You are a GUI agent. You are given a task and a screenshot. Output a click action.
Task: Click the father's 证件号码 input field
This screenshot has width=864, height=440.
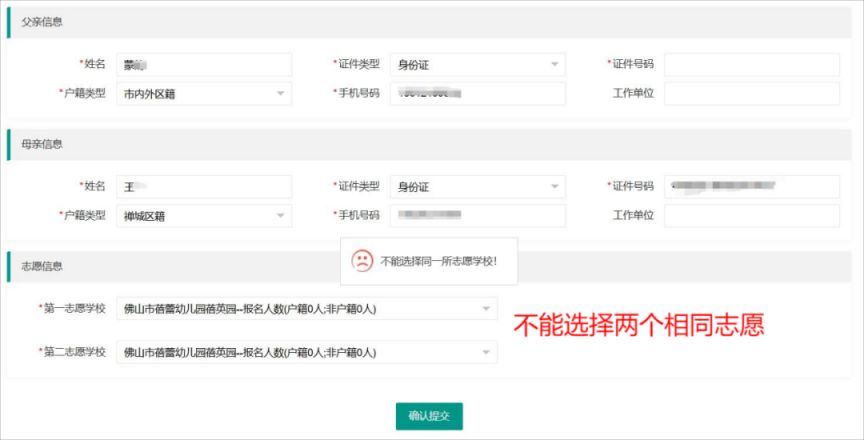coord(752,64)
